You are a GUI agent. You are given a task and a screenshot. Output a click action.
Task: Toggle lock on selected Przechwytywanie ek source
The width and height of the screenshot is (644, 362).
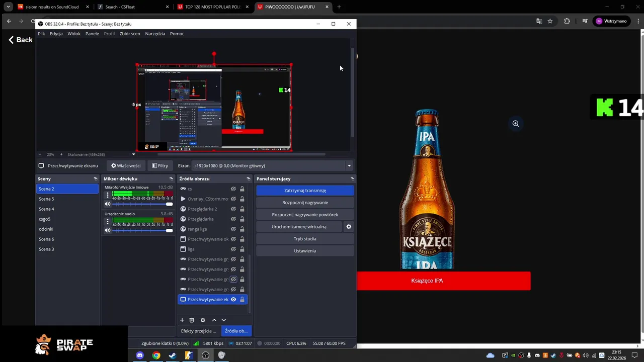[242, 300]
